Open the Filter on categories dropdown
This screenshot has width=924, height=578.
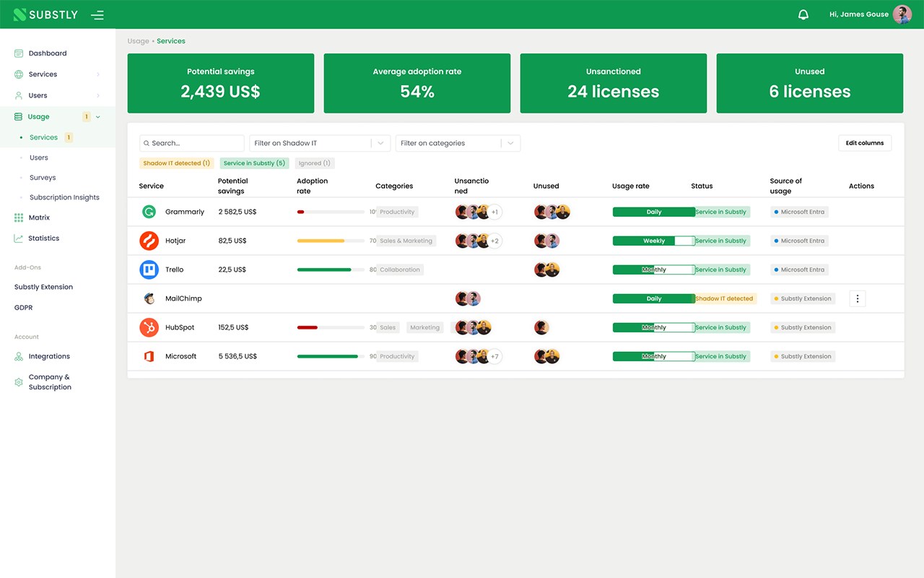(458, 143)
